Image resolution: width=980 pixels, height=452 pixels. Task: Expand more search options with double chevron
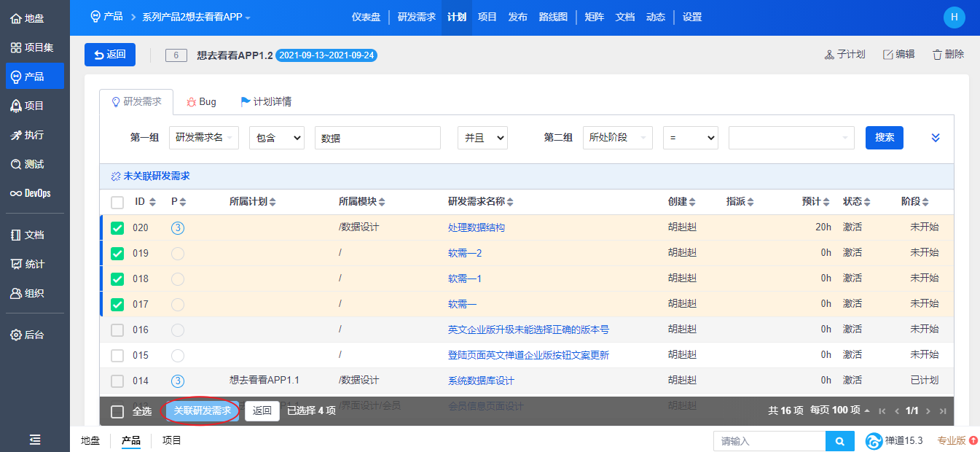coord(936,138)
